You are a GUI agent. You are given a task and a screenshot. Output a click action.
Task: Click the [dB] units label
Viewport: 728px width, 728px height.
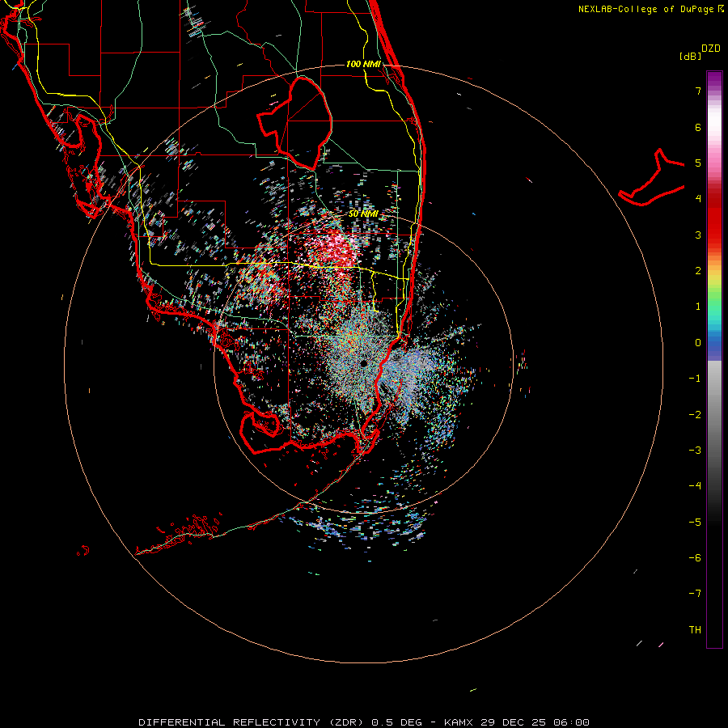690,56
